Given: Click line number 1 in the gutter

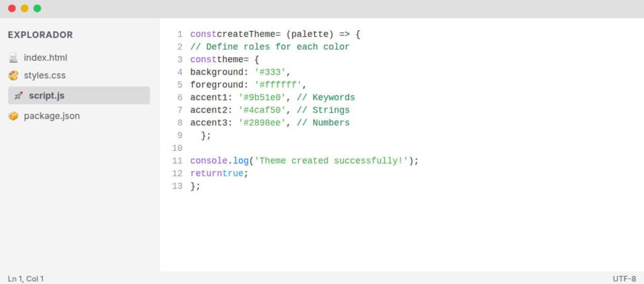Looking at the screenshot, I should (x=179, y=34).
